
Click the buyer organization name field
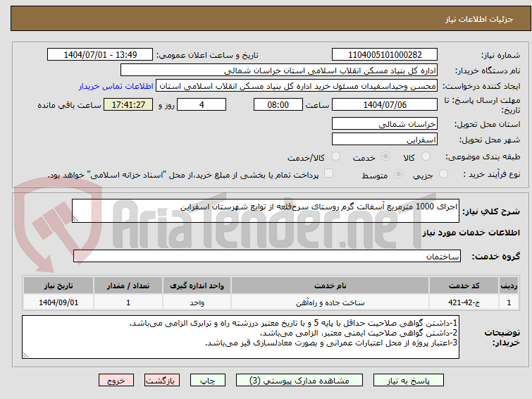(x=279, y=70)
